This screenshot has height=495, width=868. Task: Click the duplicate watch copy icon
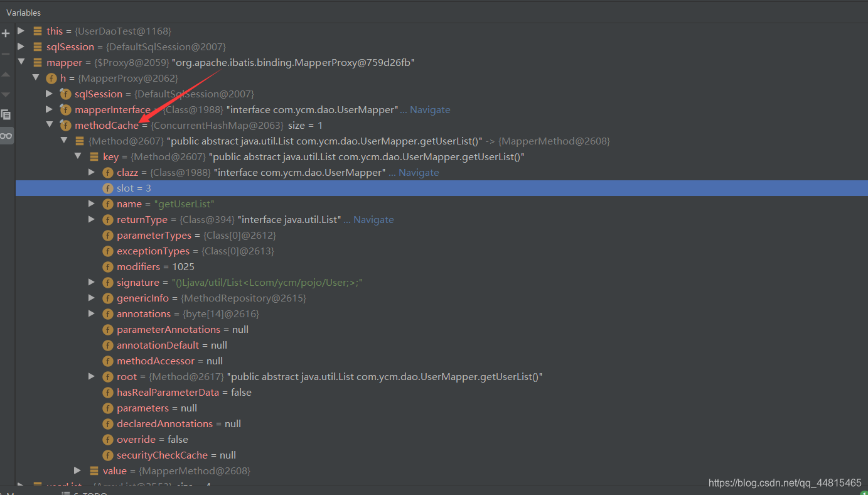point(6,115)
